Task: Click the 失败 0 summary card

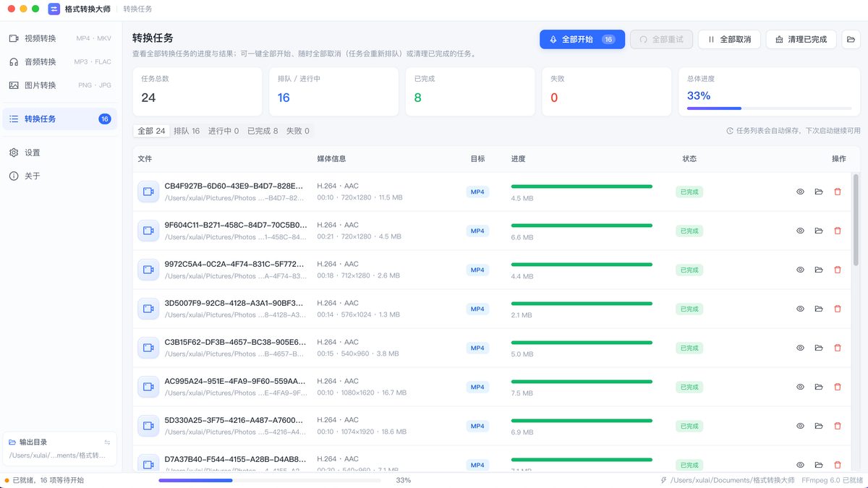Action: 606,92
